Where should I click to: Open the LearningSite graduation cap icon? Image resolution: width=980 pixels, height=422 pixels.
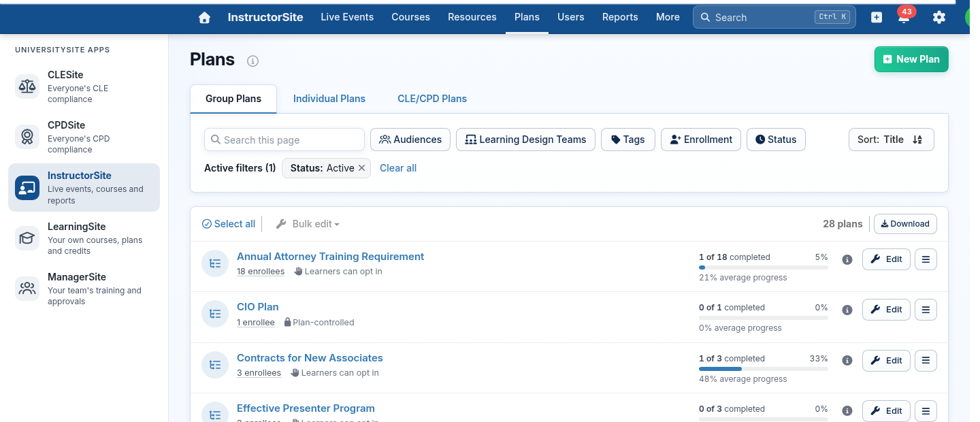pos(27,238)
